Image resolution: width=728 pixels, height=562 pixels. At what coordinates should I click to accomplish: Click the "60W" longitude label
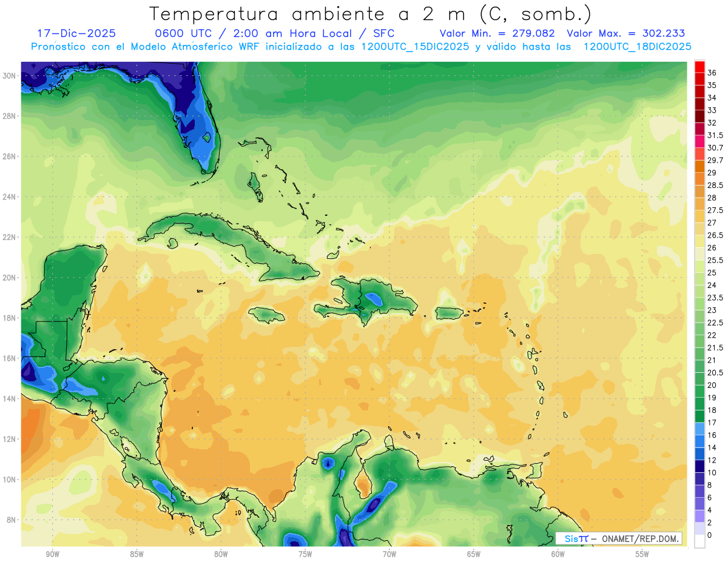[558, 555]
